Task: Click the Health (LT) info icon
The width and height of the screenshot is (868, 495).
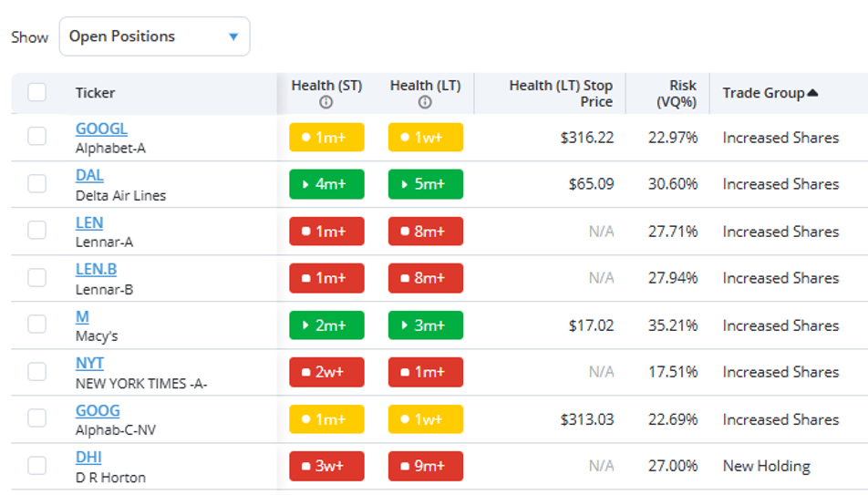Action: click(x=425, y=102)
